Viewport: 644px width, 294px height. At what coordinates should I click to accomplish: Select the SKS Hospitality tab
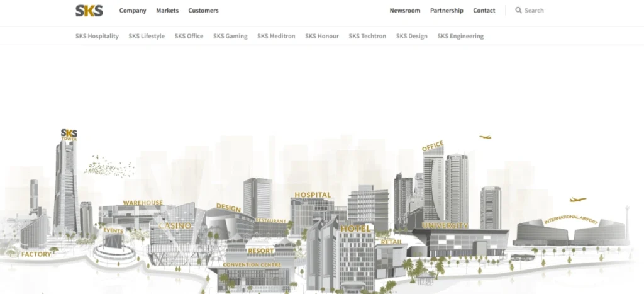(x=97, y=36)
